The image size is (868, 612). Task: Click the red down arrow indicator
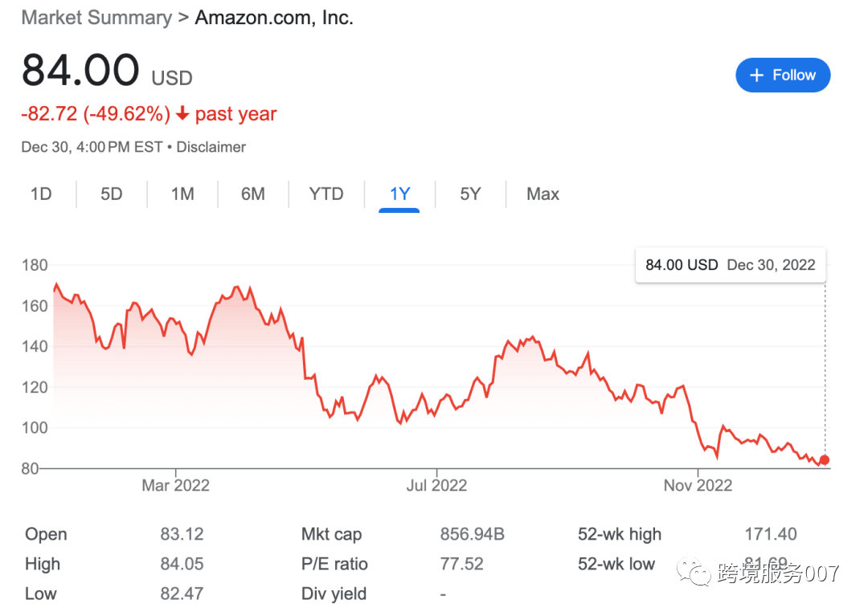pos(182,114)
